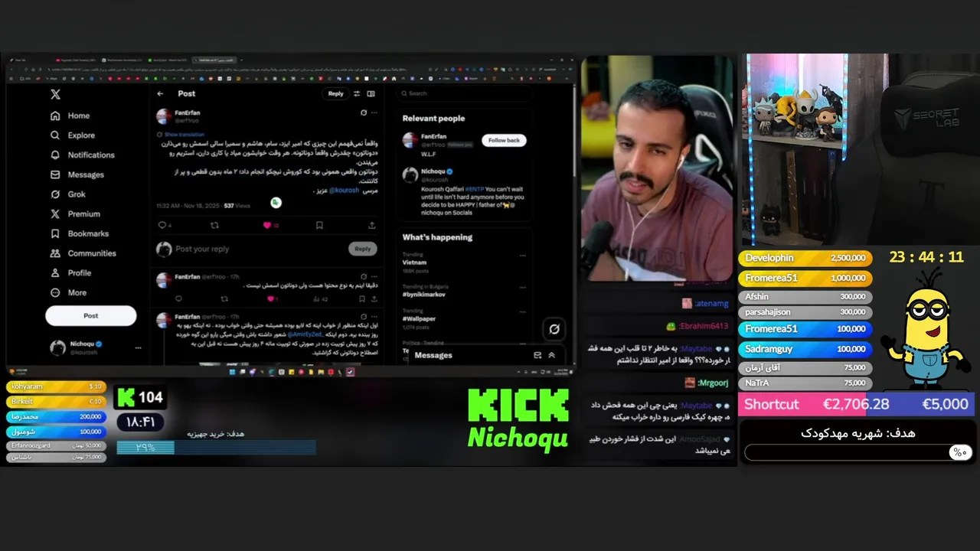Click the #bynikimarkov trend text
The image size is (980, 551).
click(x=423, y=295)
